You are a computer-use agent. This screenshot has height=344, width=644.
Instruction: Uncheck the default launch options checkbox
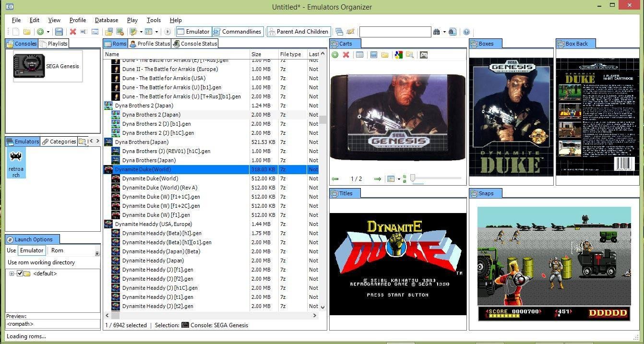(19, 273)
